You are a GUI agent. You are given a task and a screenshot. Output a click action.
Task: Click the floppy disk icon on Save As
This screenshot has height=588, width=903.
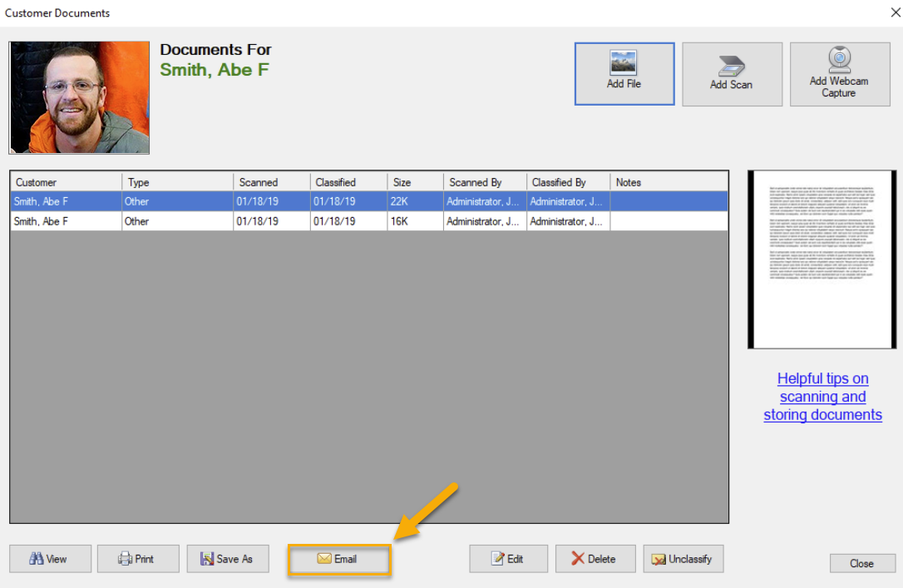[x=207, y=559]
